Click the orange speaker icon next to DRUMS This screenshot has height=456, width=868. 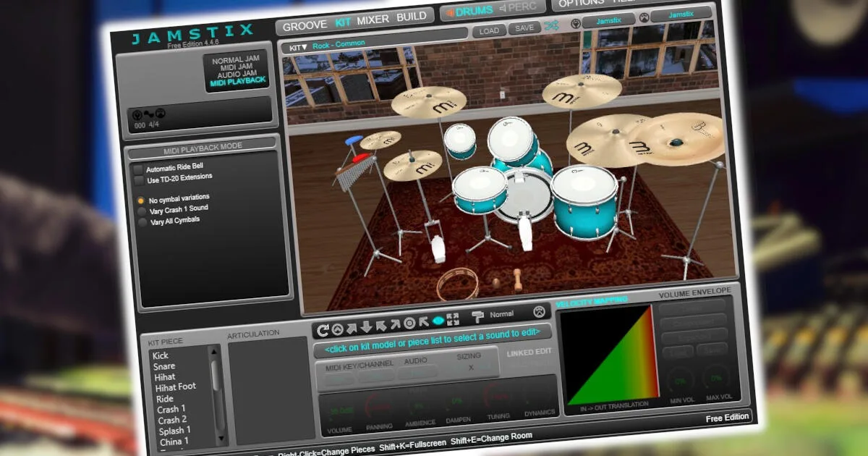448,12
